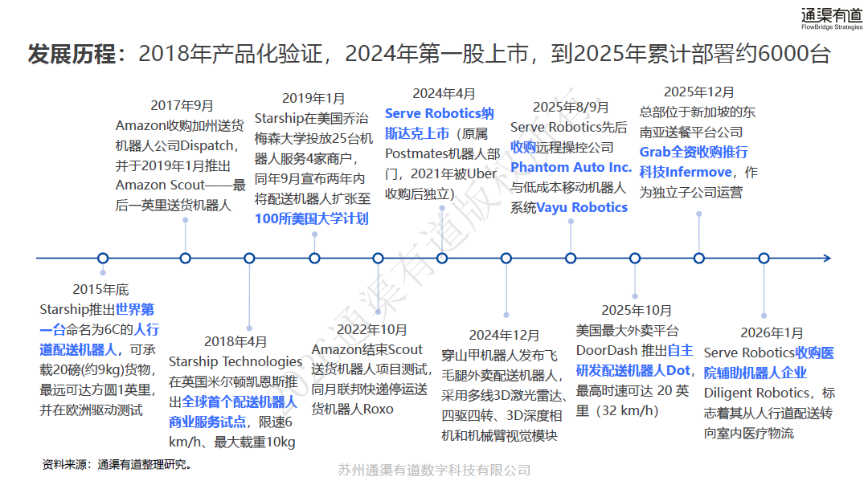The height and width of the screenshot is (481, 868).
Task: Click the 2024年12月 timeline circle marker
Action: point(506,259)
